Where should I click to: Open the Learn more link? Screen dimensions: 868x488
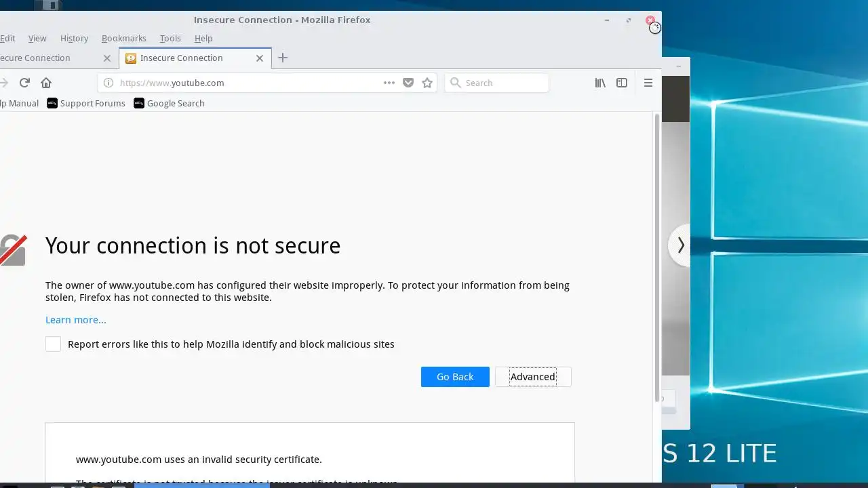76,320
